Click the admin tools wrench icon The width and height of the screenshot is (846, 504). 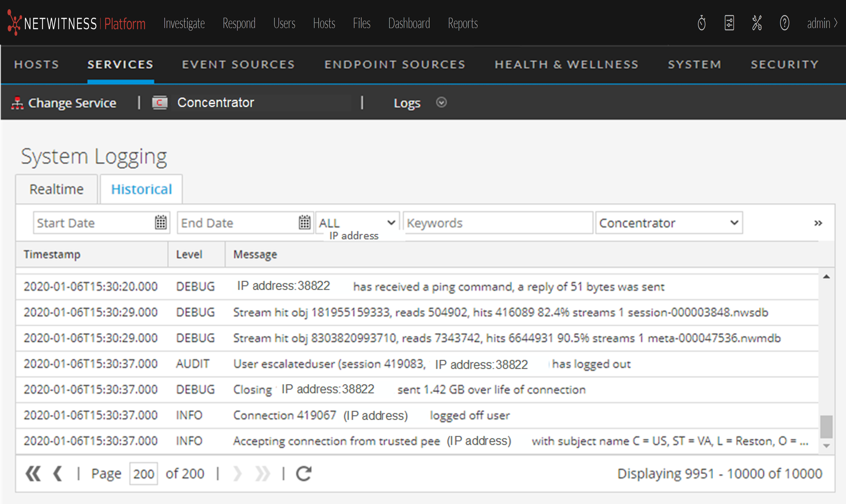click(757, 23)
